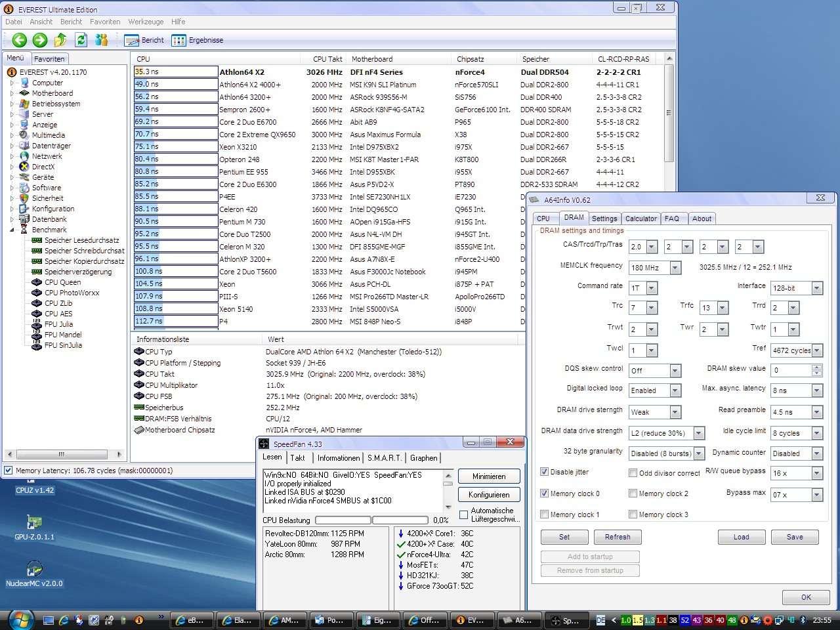This screenshot has height=630, width=840.
Task: Select the Sicherheit security tree node
Action: (48, 198)
